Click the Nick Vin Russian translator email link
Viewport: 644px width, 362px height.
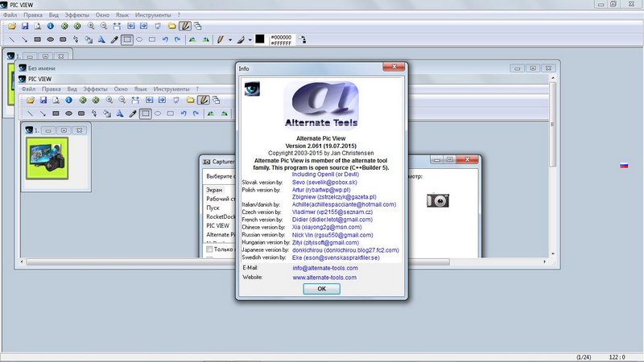[x=332, y=235]
